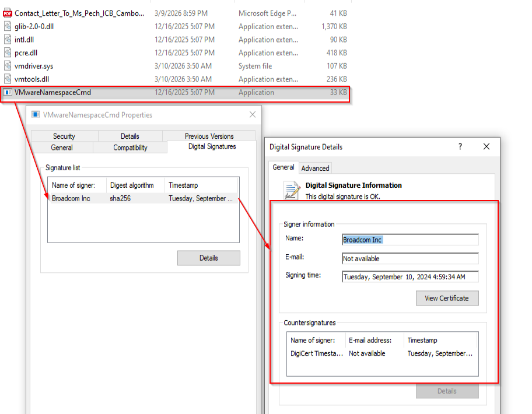The image size is (532, 414).
Task: Switch to the General tab in Properties
Action: pyautogui.click(x=62, y=148)
